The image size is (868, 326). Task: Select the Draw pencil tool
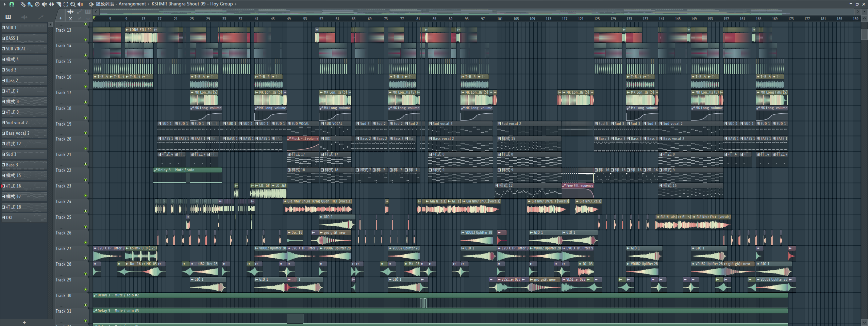pyautogui.click(x=22, y=4)
